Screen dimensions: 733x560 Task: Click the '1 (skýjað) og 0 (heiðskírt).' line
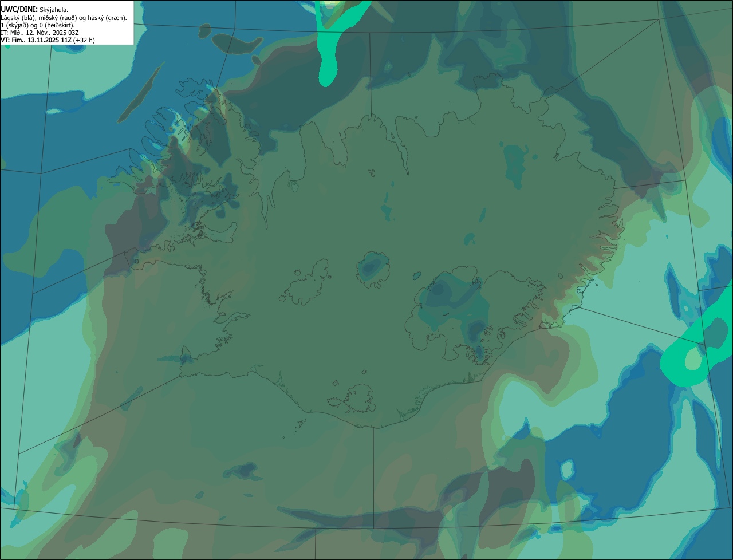38,25
